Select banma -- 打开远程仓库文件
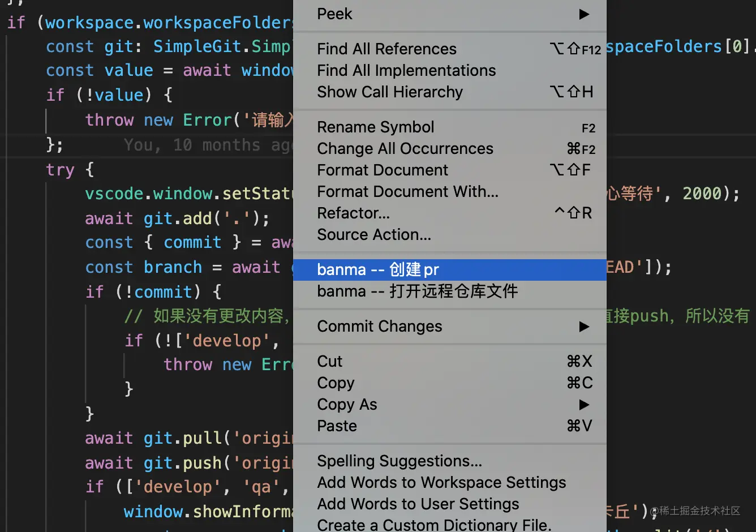 tap(450, 291)
